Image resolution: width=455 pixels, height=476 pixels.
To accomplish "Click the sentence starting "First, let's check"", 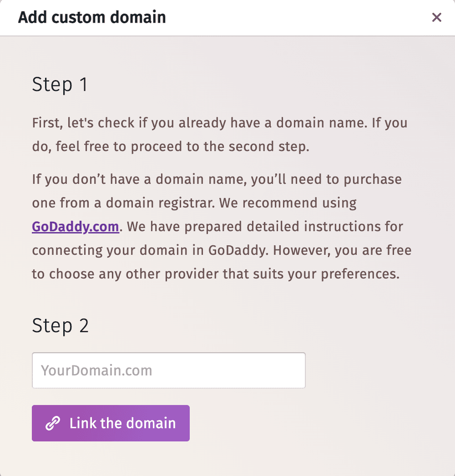I will point(182,123).
